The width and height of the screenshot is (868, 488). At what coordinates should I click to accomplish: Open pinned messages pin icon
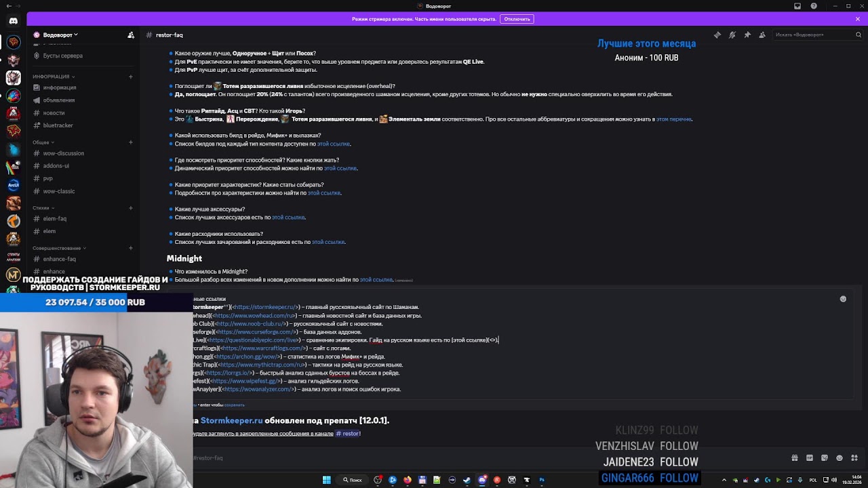click(x=747, y=35)
